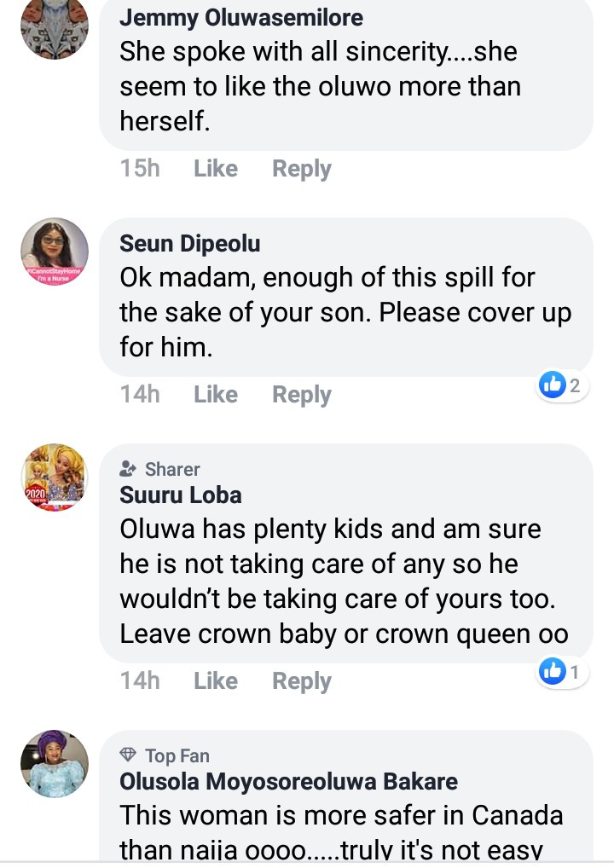This screenshot has width=614, height=868.
Task: Visit Olusola Moyosoreoluwa Bakare's profile name
Action: tap(288, 782)
